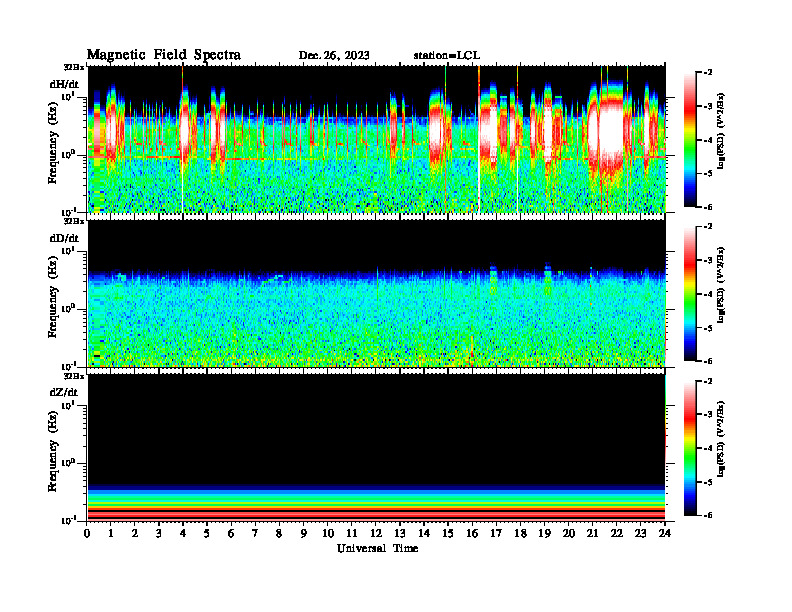Click the log(PSD) units label beside dZ/dt color bar
Viewport: 792px width, 612px height.
pos(722,439)
